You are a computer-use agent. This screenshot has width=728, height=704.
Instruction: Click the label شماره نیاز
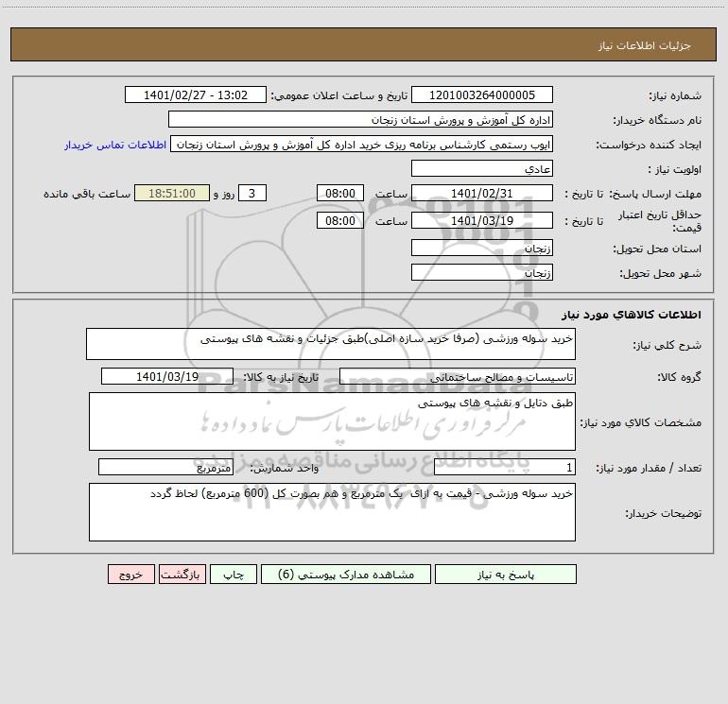pos(675,95)
